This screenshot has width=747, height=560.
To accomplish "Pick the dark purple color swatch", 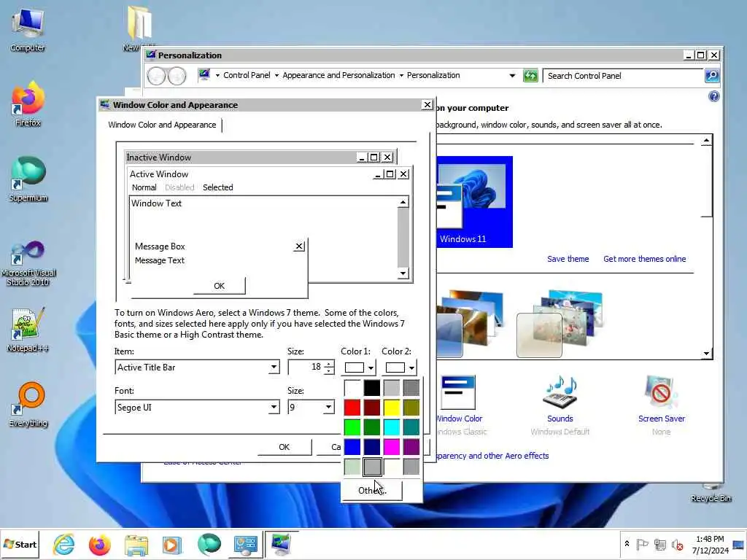I will [x=411, y=447].
